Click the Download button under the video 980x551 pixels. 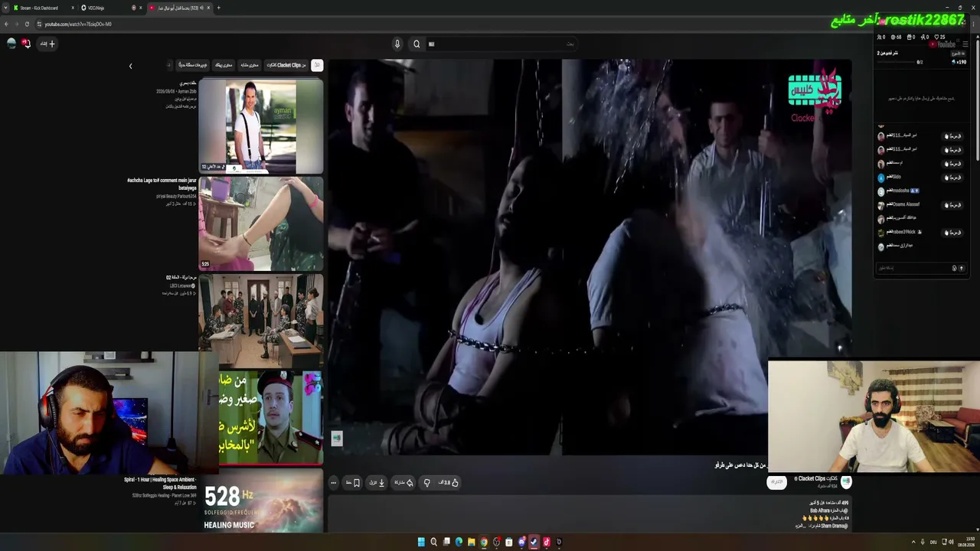click(377, 483)
